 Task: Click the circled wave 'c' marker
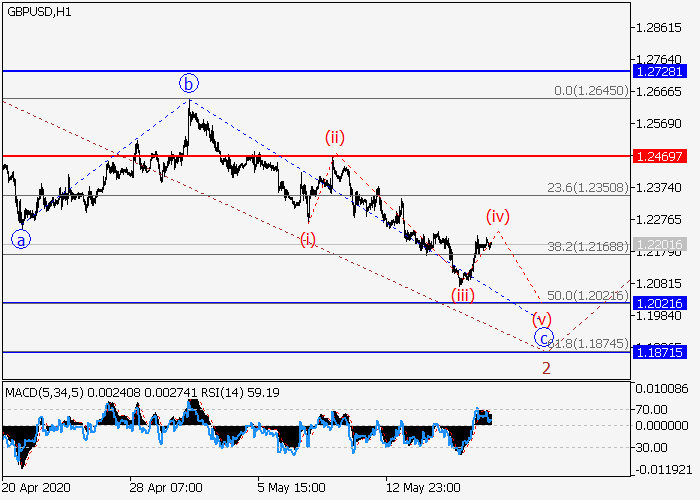click(x=543, y=338)
